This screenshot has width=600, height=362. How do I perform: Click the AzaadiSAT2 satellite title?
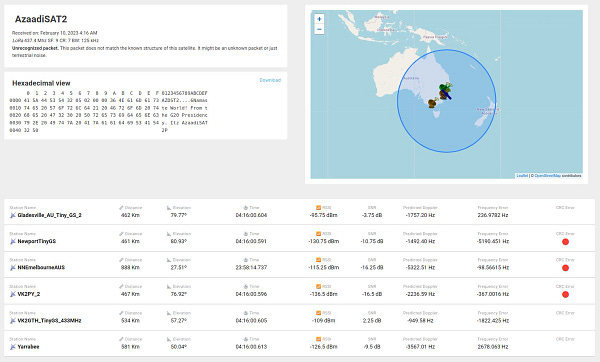point(41,19)
